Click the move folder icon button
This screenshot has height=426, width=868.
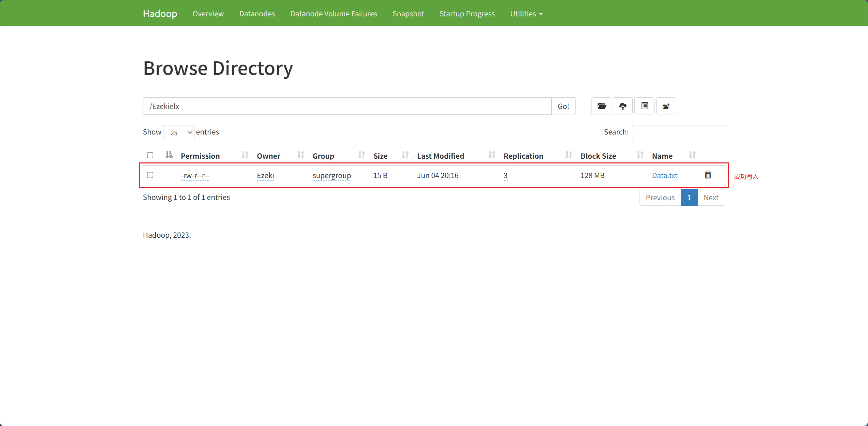(x=666, y=106)
